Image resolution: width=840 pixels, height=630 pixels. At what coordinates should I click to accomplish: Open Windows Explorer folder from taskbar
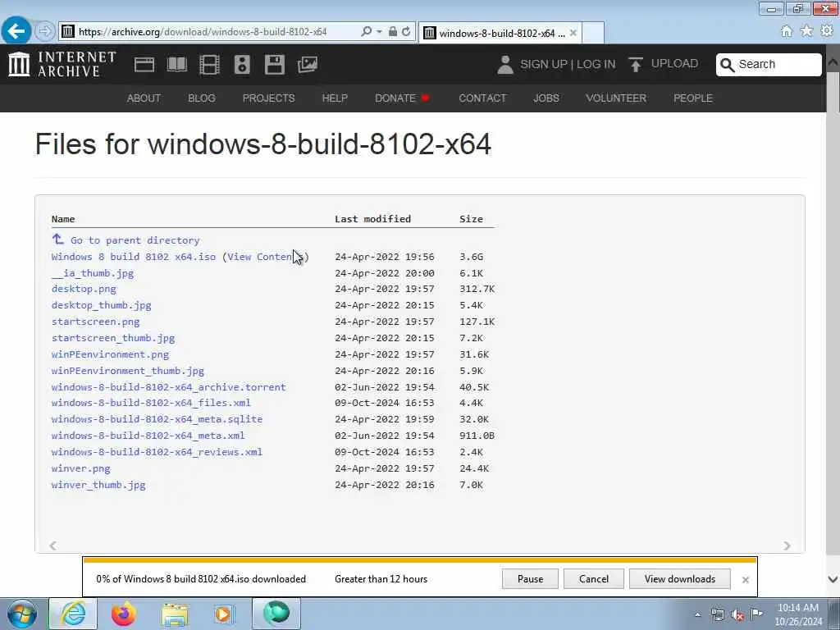pos(175,614)
